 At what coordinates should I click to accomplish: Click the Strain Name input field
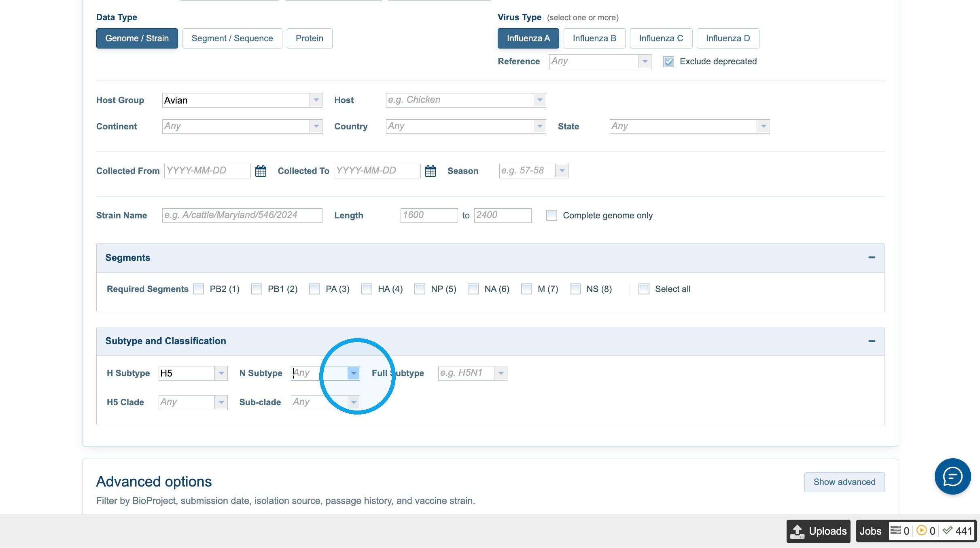pyautogui.click(x=242, y=216)
